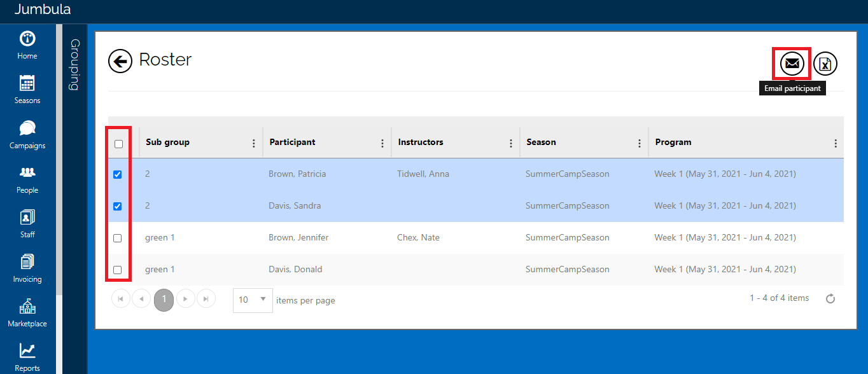Select page 1 in the pager
This screenshot has height=374, width=868.
coord(164,299)
